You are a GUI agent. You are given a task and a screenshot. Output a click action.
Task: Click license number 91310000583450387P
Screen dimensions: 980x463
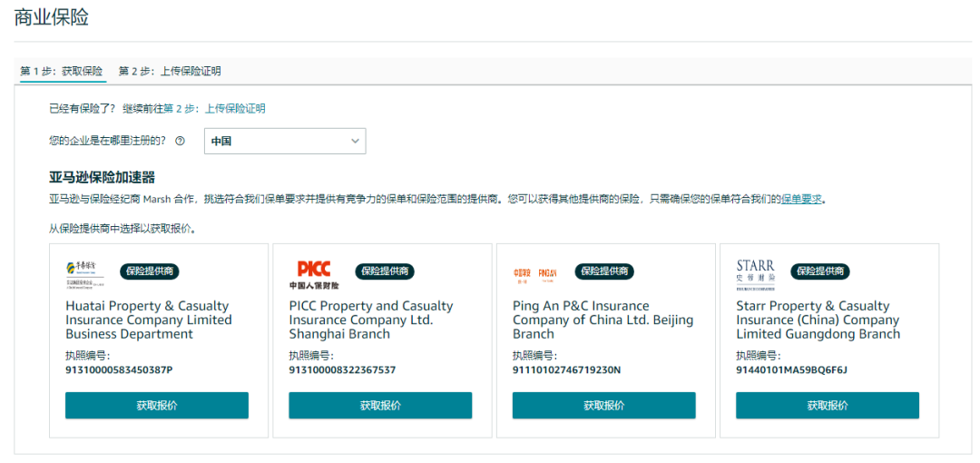click(119, 369)
